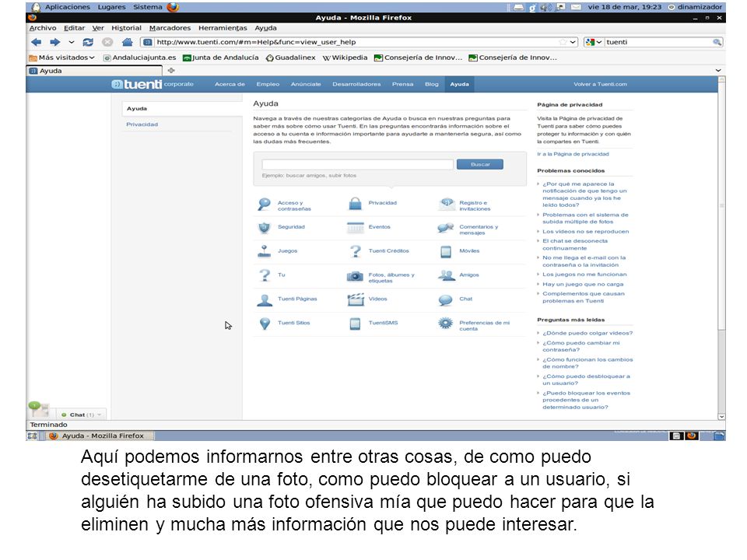This screenshot has width=747, height=560.
Task: Open the Acceso y contraseñas category icon
Action: tap(264, 205)
